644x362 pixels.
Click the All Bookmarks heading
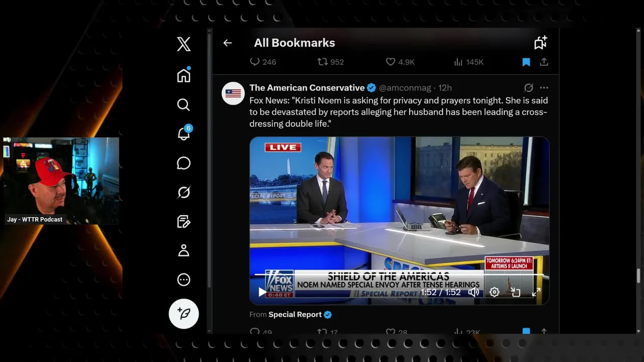(294, 43)
